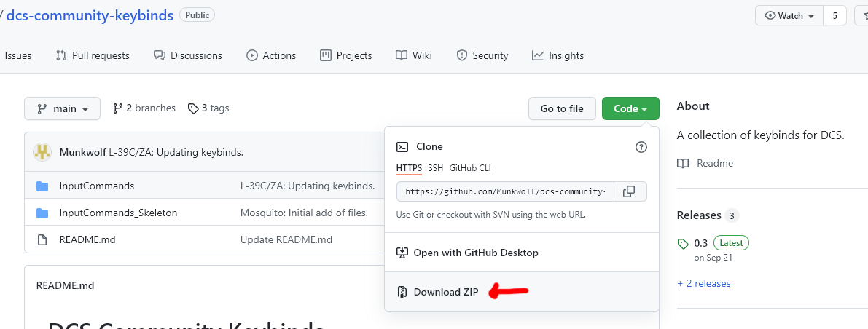
Task: Click the Latest release badge
Action: click(731, 242)
